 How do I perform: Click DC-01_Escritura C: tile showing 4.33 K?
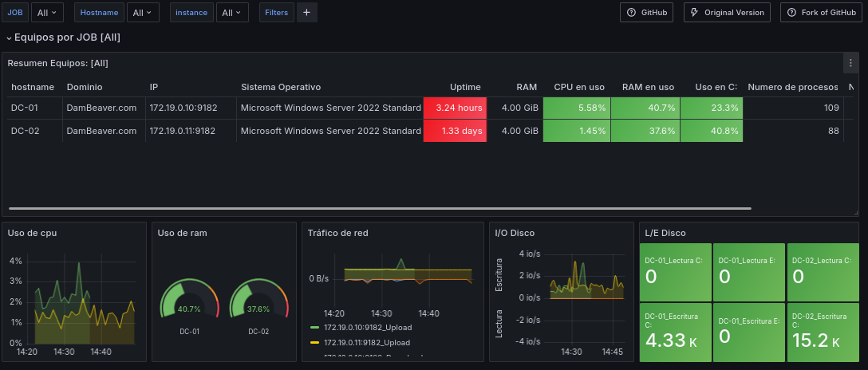[x=675, y=332]
